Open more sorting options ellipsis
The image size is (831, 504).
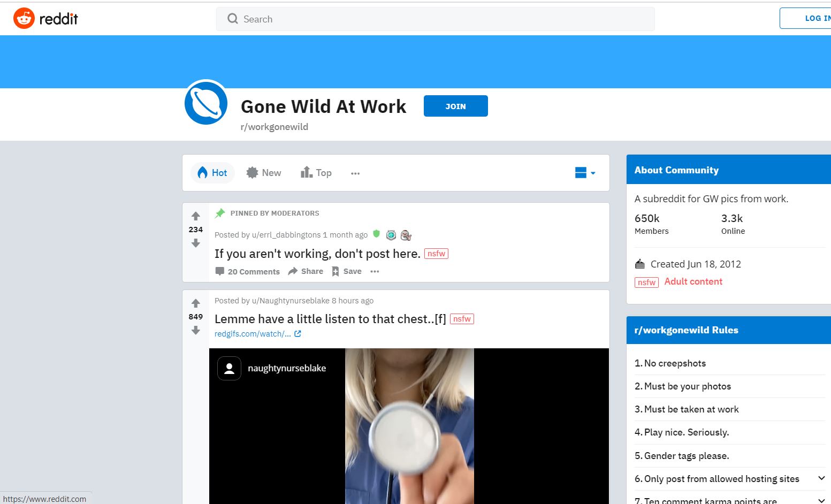(x=355, y=173)
